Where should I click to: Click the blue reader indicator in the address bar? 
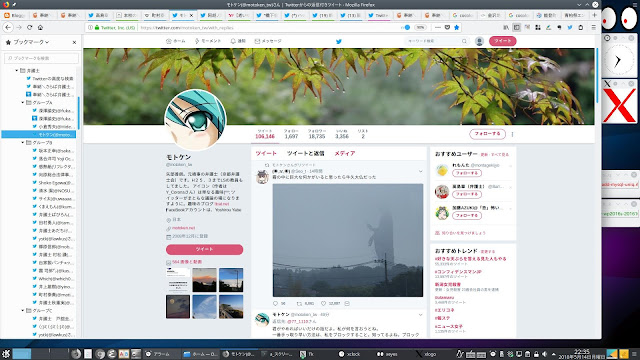click(x=407, y=27)
